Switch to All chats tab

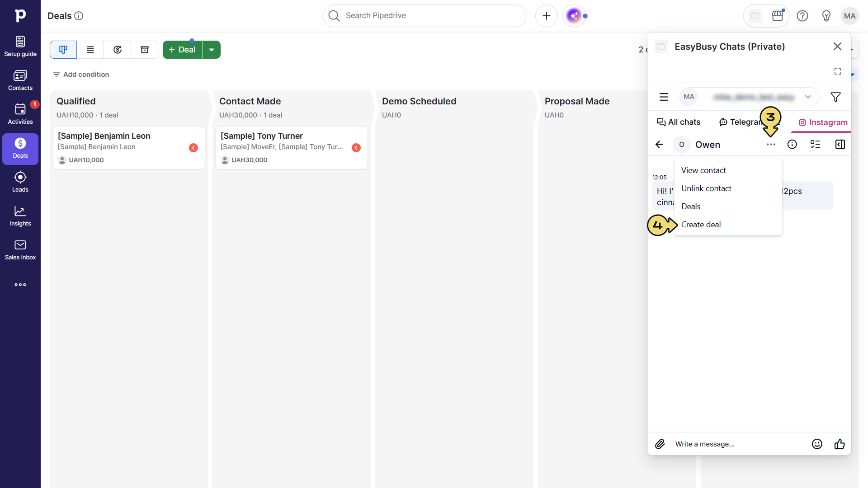(x=679, y=122)
